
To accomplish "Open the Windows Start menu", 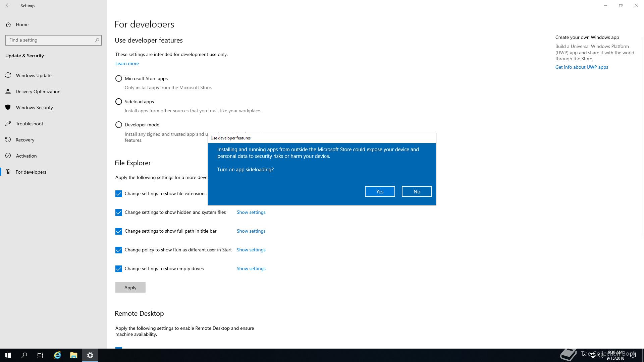I will 8,355.
